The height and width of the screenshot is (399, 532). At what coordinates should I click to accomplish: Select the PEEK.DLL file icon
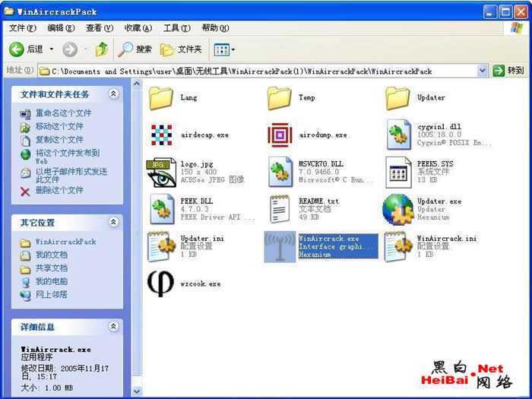pos(162,209)
